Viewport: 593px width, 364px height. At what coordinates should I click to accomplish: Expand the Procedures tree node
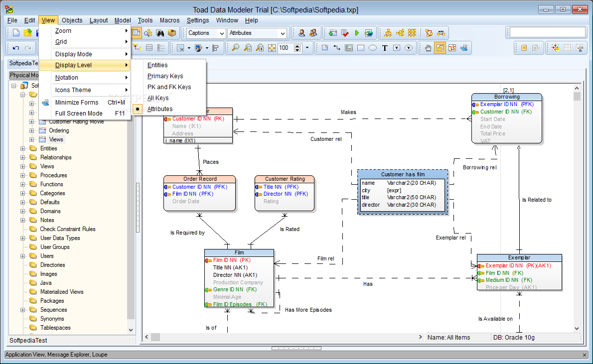coord(23,175)
